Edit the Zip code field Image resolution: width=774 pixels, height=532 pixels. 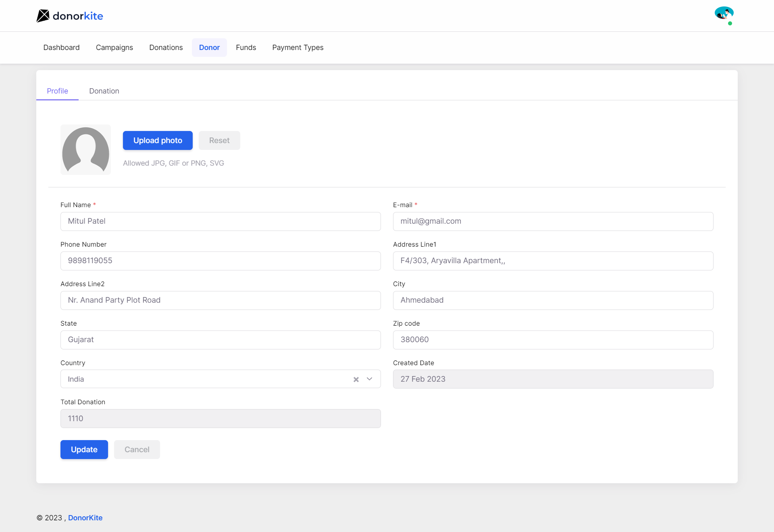[553, 340]
